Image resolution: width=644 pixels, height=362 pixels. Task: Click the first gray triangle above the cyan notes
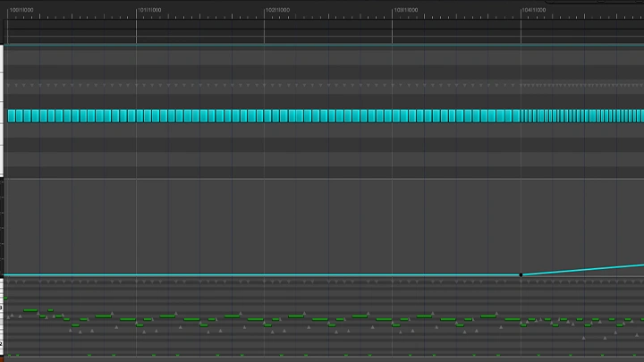click(11, 86)
